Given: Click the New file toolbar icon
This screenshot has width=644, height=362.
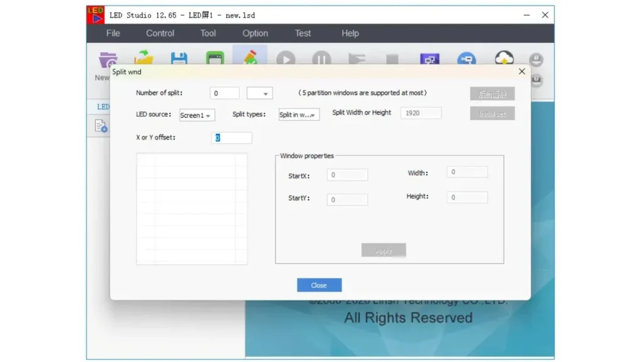Looking at the screenshot, I should click(107, 61).
